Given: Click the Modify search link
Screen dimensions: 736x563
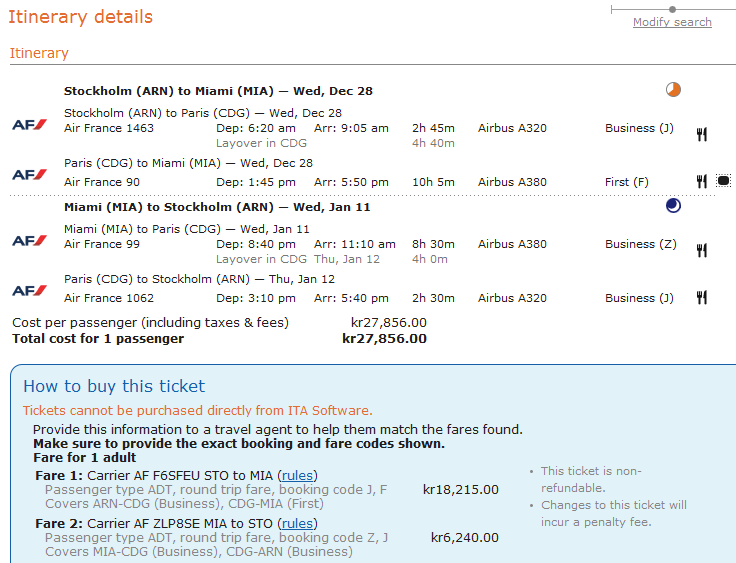Looking at the screenshot, I should [672, 22].
